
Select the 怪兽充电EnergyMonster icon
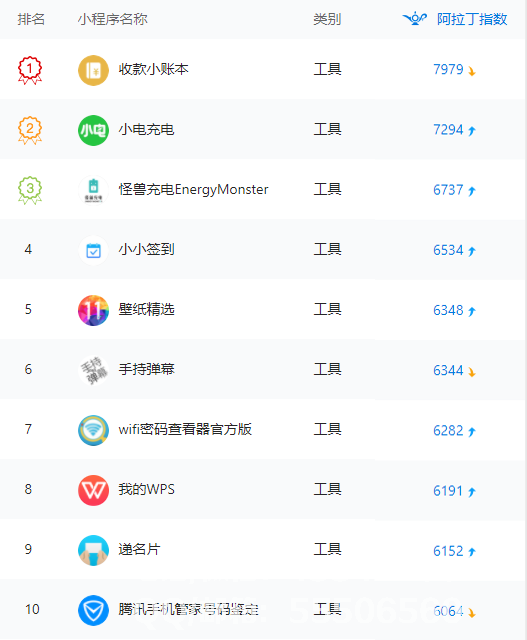pyautogui.click(x=93, y=190)
